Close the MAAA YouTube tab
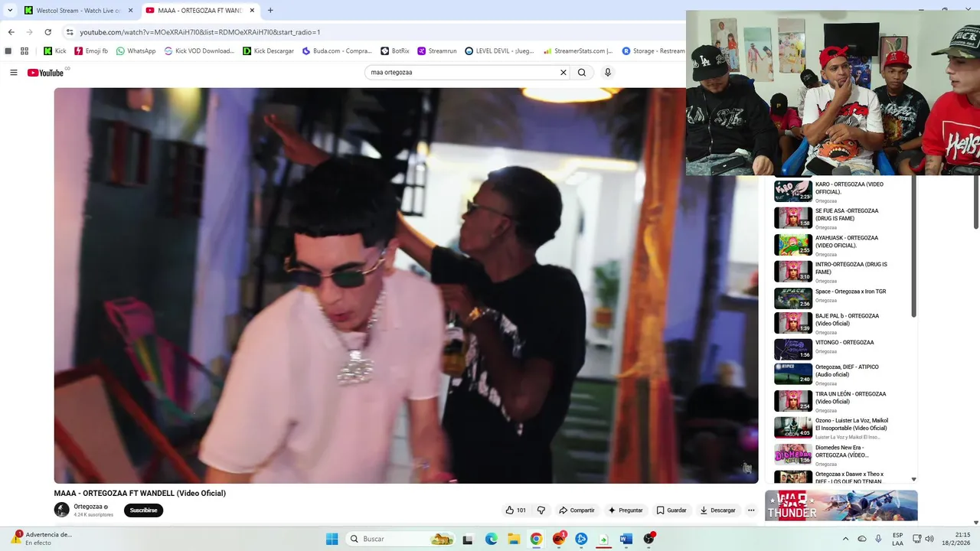This screenshot has height=551, width=980. tap(252, 11)
